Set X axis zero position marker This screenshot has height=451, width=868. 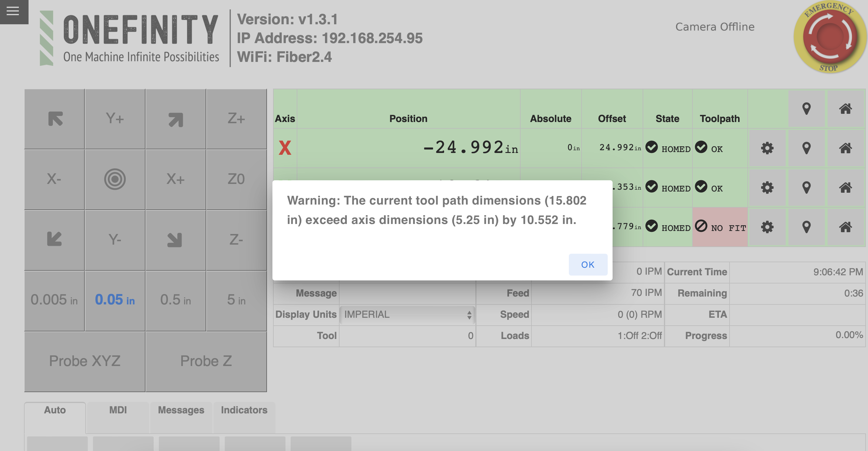click(806, 148)
